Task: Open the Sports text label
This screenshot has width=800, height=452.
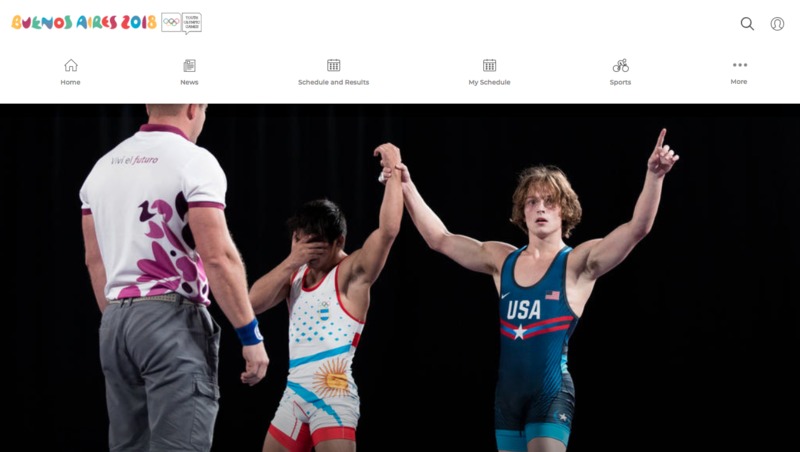Action: click(x=620, y=82)
